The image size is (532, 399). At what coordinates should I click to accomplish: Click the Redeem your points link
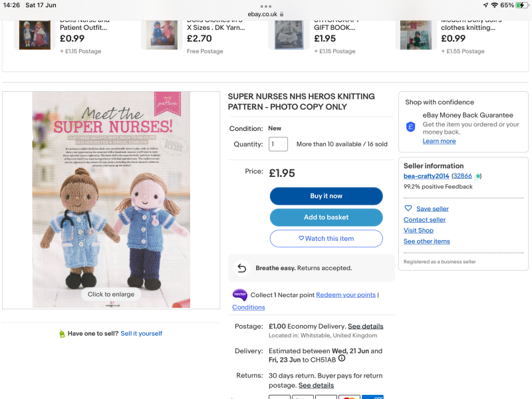click(345, 295)
